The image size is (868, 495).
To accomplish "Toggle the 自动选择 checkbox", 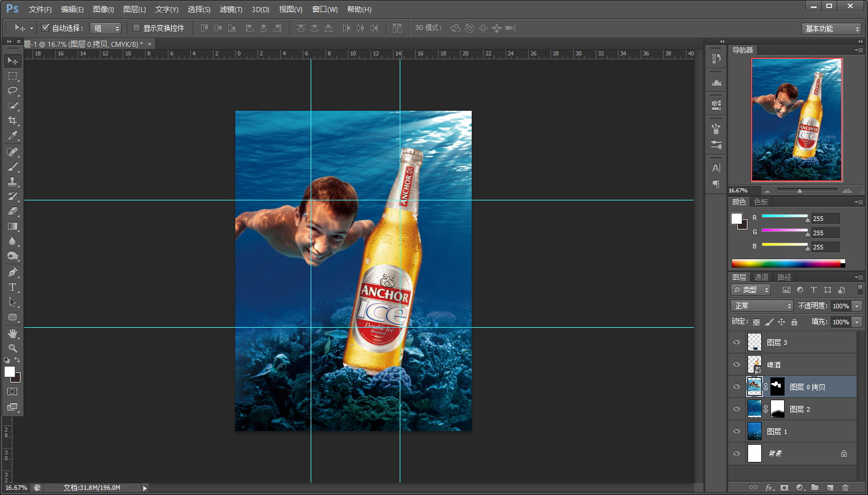I will (46, 27).
